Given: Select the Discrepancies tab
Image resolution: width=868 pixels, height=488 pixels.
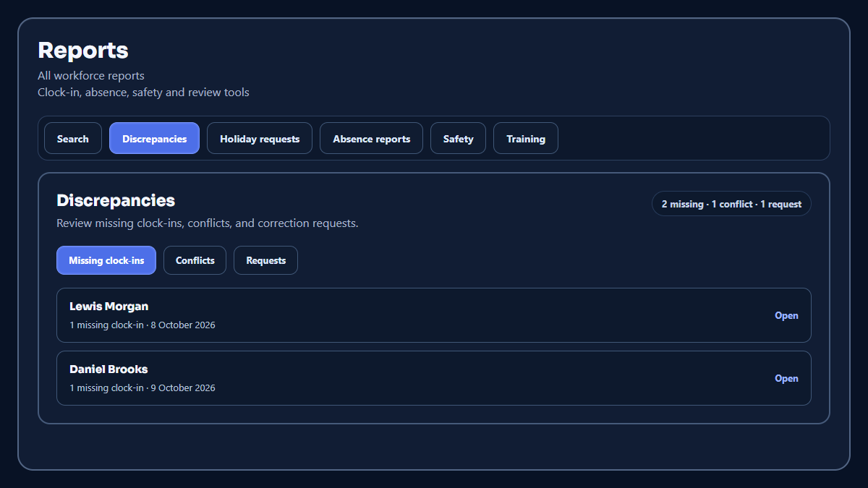Looking at the screenshot, I should [154, 138].
